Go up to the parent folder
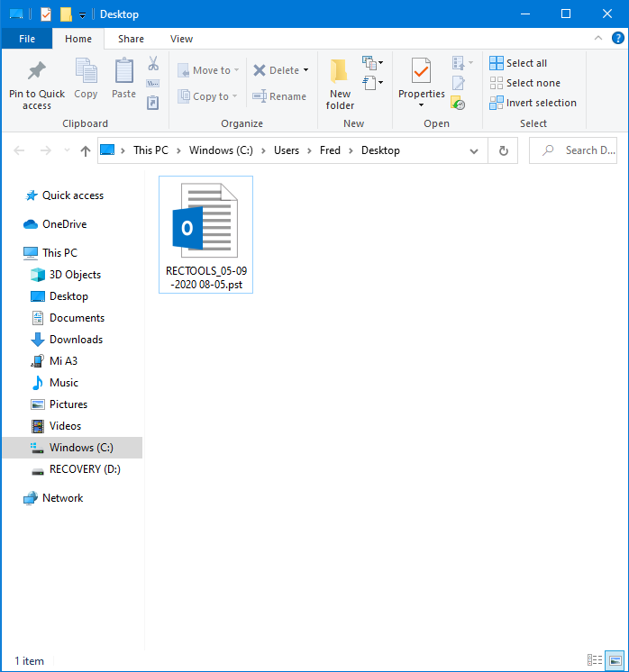This screenshot has height=672, width=629. pyautogui.click(x=86, y=150)
